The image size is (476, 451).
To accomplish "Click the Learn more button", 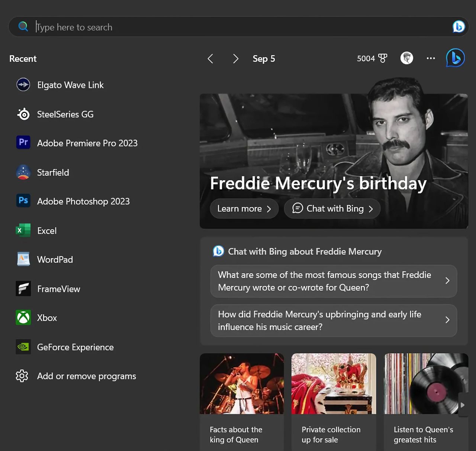I will 244,209.
